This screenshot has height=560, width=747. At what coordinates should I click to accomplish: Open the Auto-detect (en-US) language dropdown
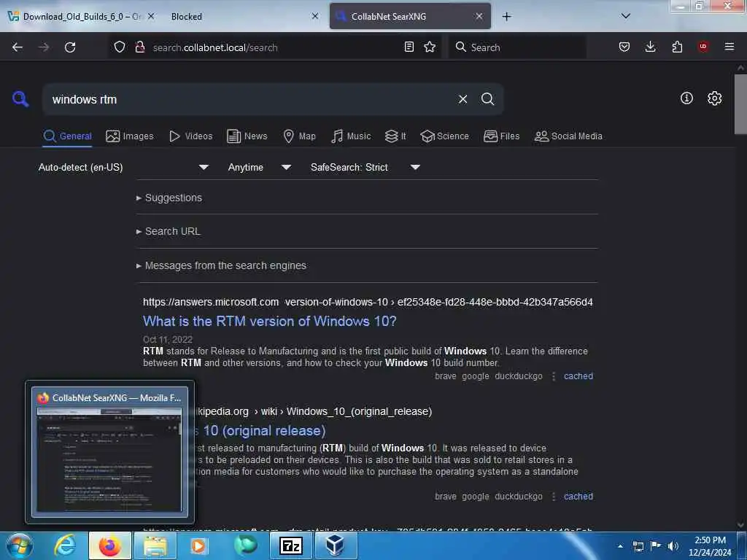tap(123, 167)
